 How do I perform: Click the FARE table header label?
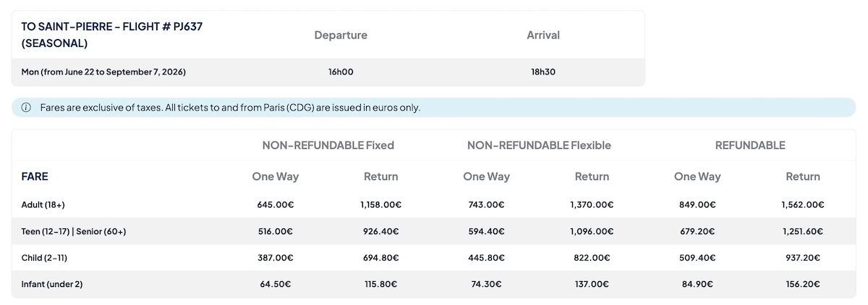click(x=35, y=176)
